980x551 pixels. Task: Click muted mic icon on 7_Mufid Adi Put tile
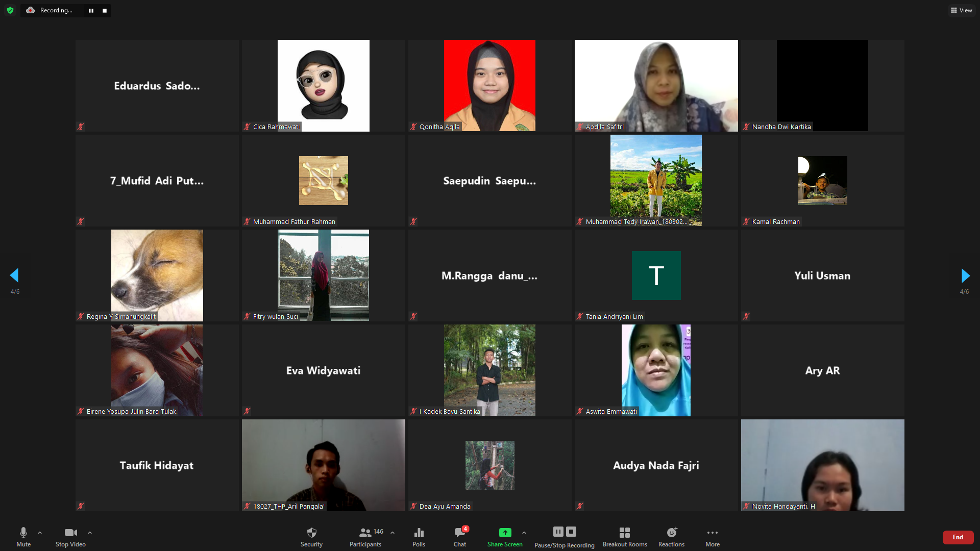pos(81,221)
